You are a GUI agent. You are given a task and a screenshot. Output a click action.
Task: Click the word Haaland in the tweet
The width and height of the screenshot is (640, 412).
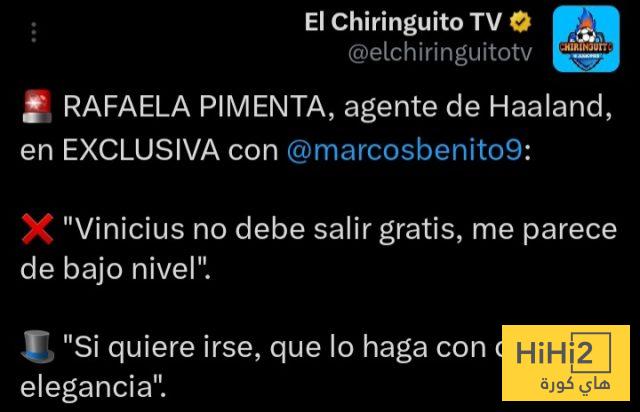point(547,107)
